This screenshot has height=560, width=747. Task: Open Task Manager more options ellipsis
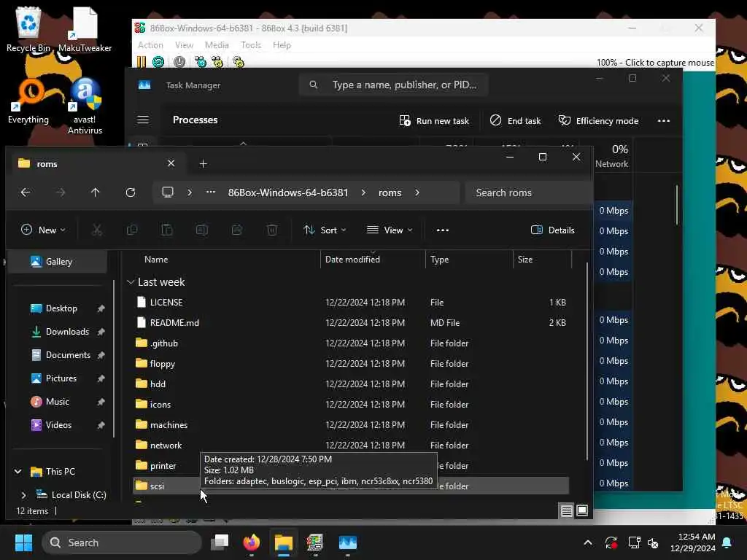tap(664, 120)
